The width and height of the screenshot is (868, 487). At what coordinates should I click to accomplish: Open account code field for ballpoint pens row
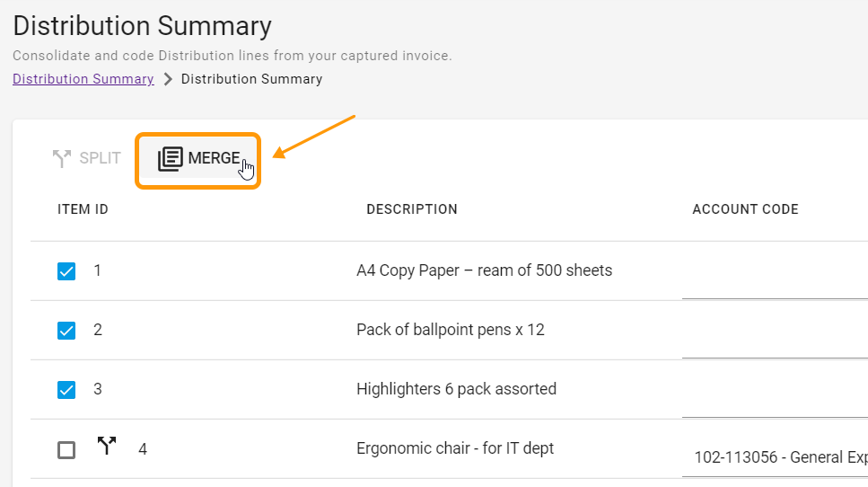point(775,331)
